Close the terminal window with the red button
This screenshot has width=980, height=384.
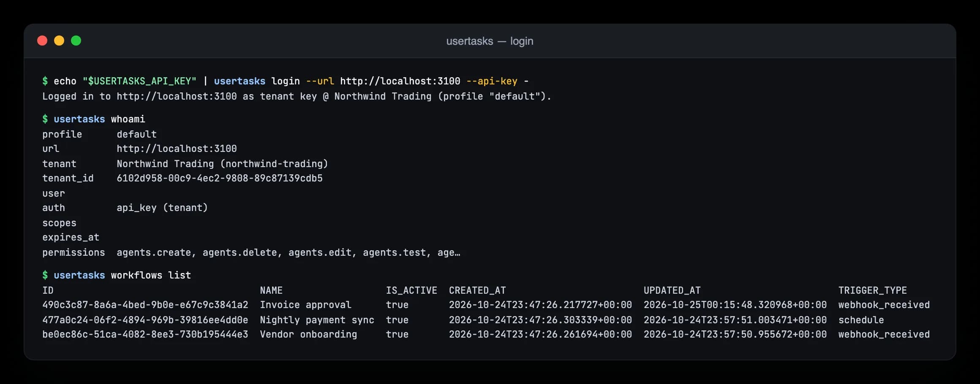click(x=42, y=41)
